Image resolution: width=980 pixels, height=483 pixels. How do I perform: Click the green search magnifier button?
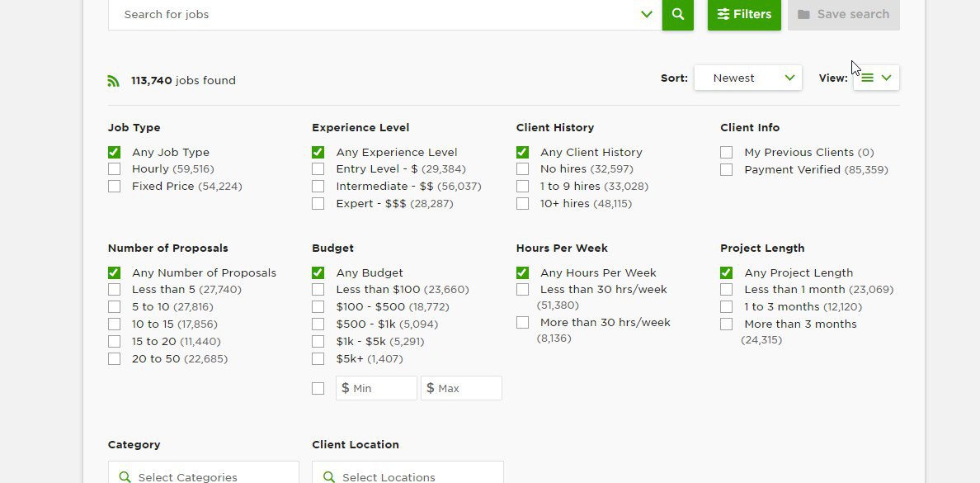coord(677,14)
